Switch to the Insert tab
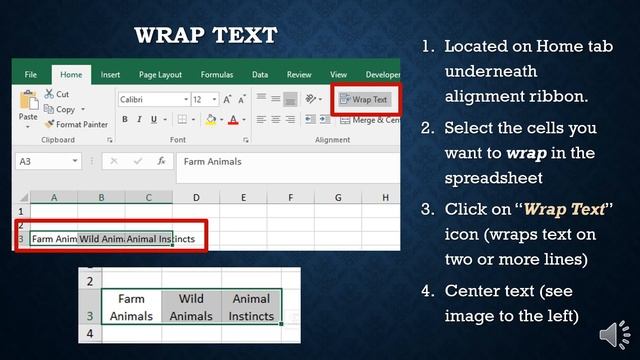The width and height of the screenshot is (640, 360). 110,75
